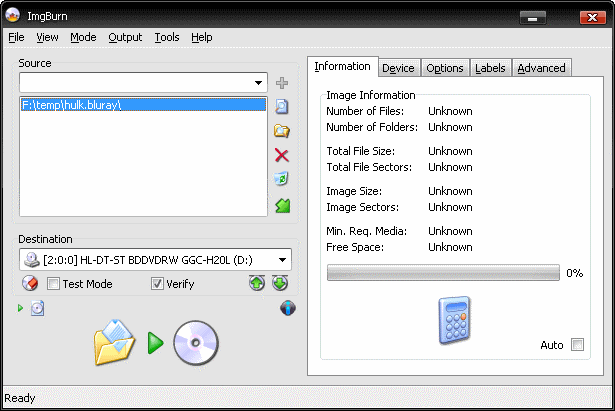Tick the Auto checkbox
The width and height of the screenshot is (615, 411).
pyautogui.click(x=577, y=345)
